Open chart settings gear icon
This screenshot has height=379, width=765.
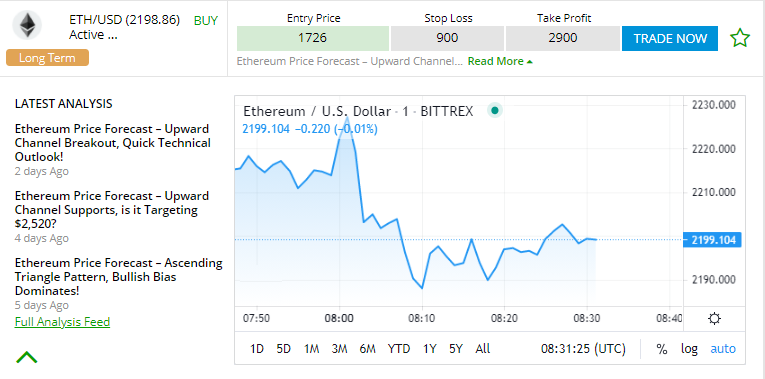[x=714, y=319]
